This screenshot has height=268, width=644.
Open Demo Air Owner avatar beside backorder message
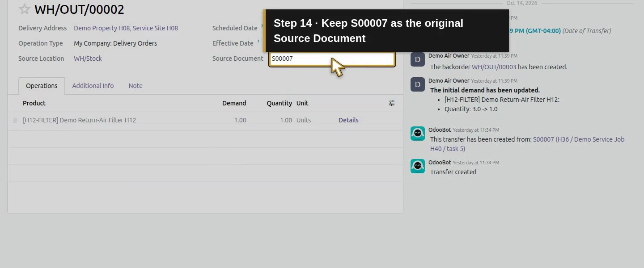pyautogui.click(x=418, y=59)
